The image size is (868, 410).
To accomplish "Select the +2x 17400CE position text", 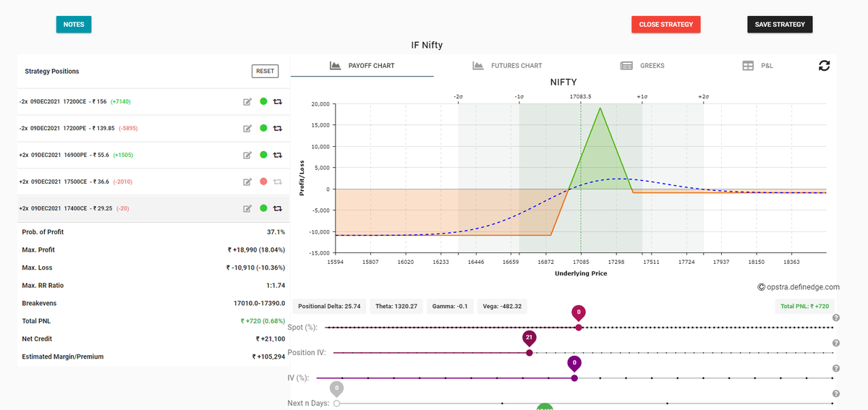I will coord(65,208).
